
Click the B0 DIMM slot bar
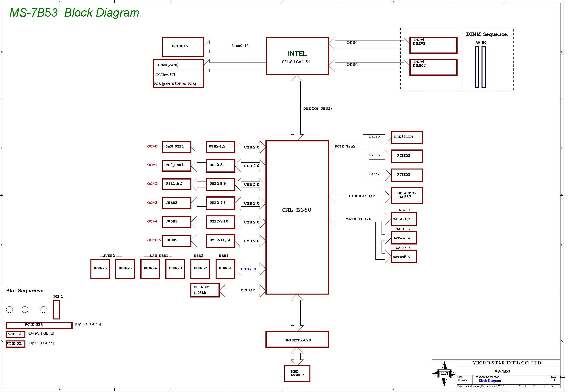coord(483,67)
